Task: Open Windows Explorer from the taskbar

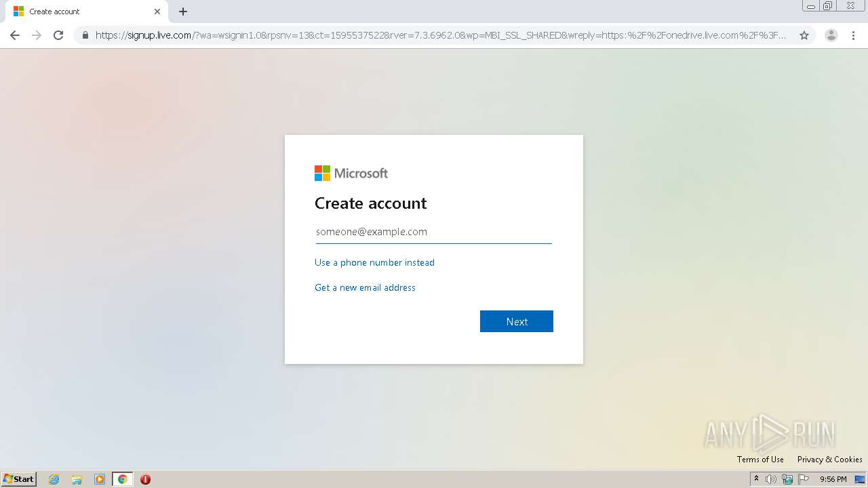Action: coord(77,479)
